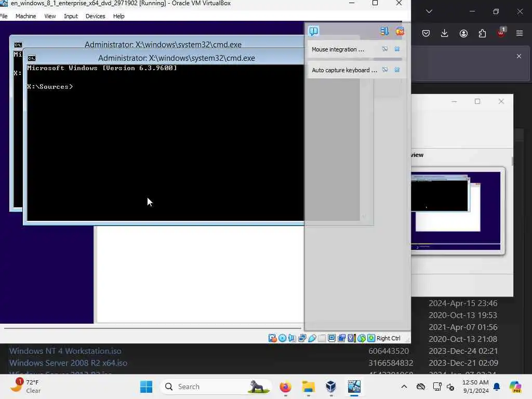Click the CPU virtualization 'V' indicator in status bar
The width and height of the screenshot is (532, 399).
[352, 338]
